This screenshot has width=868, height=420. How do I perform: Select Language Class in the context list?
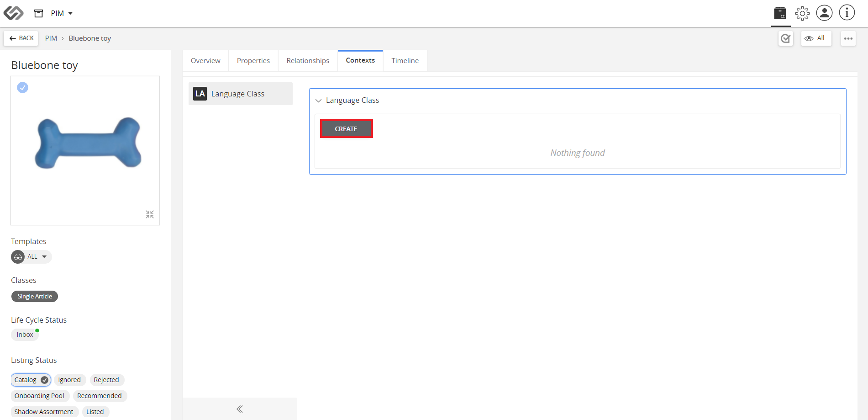click(241, 94)
